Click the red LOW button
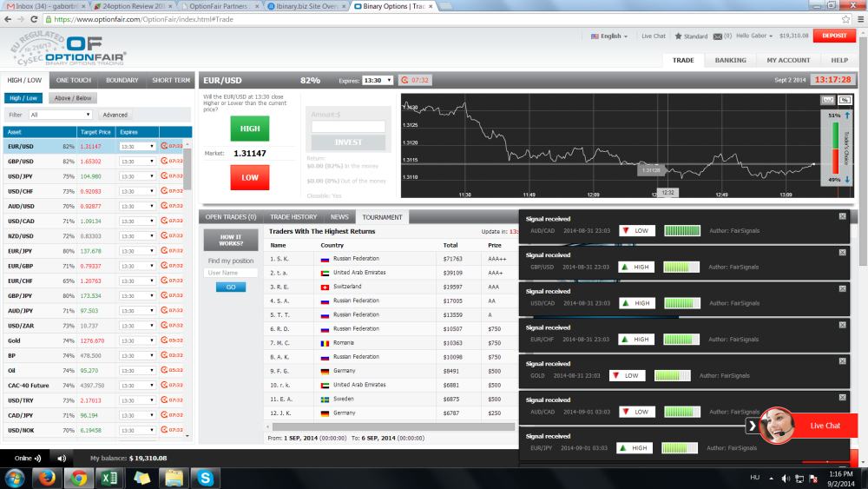868x489 pixels. (x=250, y=177)
